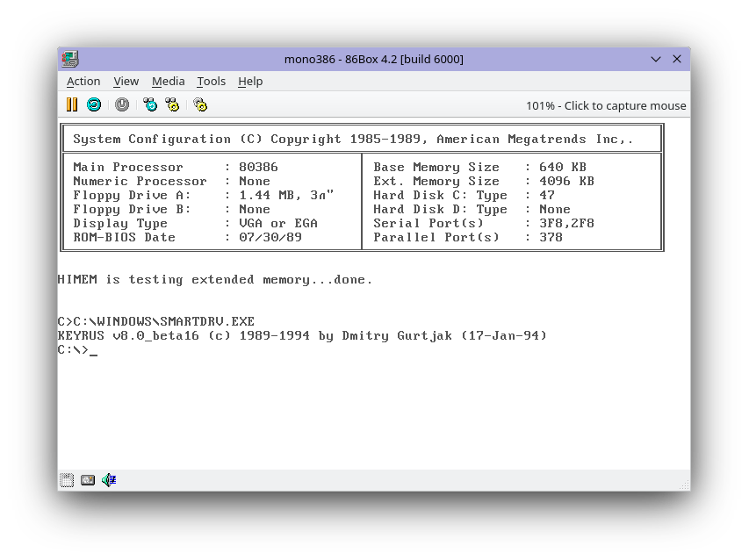Click the 'Hard Disk D: Type : None' entry
This screenshot has height=560, width=749.
point(472,210)
